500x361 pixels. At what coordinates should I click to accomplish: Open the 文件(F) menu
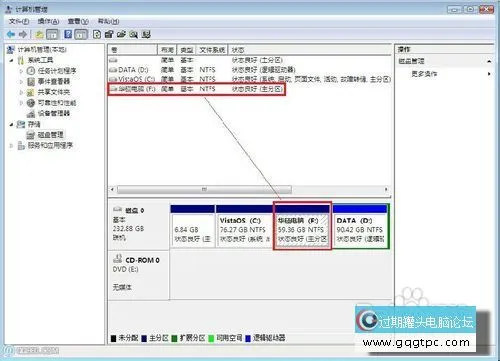(19, 21)
